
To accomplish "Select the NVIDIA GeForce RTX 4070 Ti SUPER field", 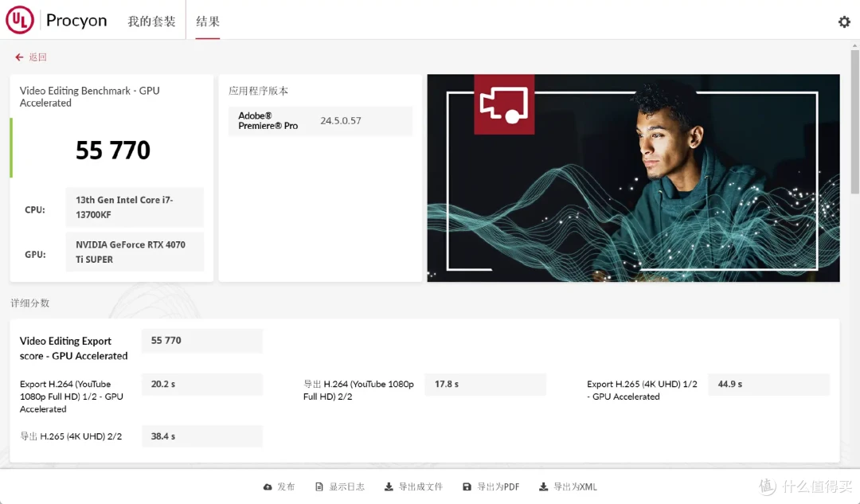I will coord(135,251).
